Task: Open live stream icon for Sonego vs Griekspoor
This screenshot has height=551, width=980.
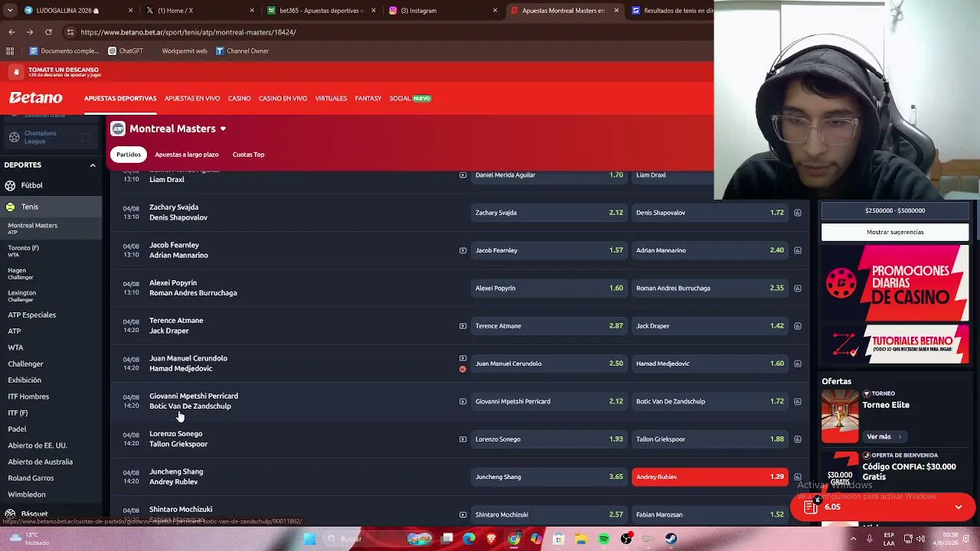Action: [x=462, y=439]
